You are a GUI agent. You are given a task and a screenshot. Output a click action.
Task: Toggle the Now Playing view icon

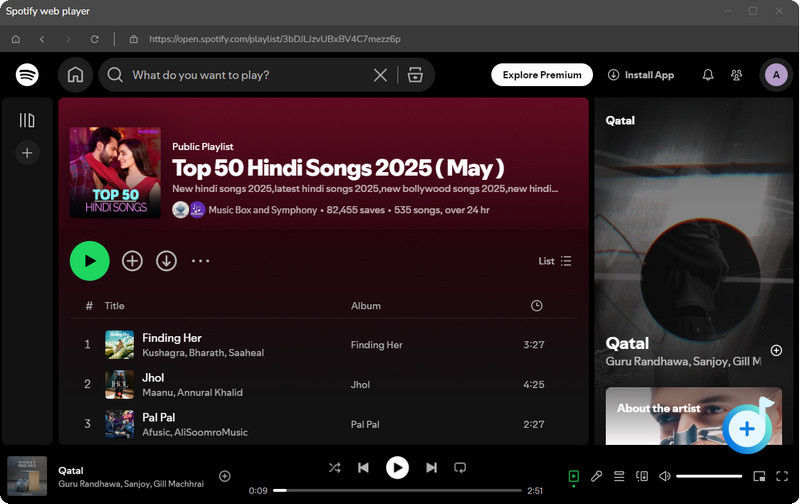pyautogui.click(x=573, y=476)
